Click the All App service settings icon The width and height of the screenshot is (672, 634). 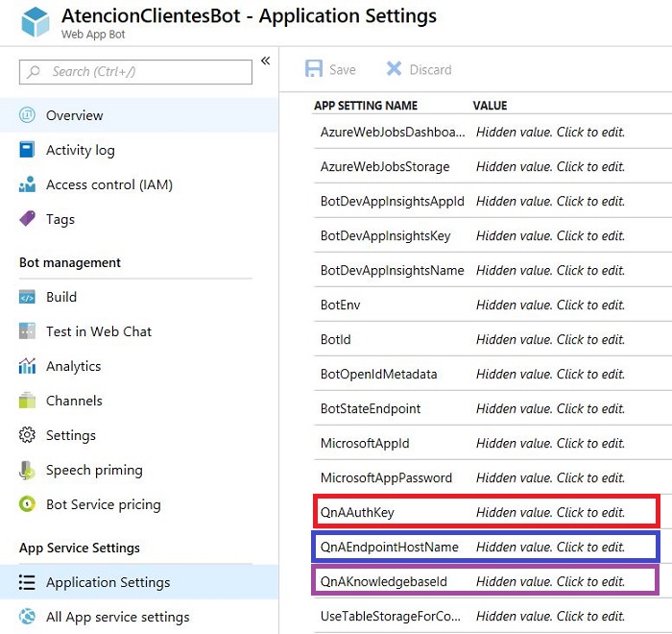coord(27,617)
